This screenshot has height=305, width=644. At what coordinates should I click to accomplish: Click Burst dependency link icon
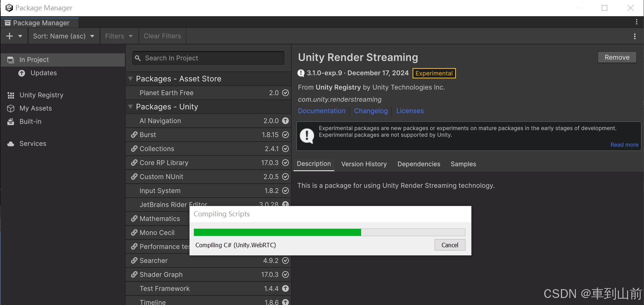pyautogui.click(x=134, y=135)
